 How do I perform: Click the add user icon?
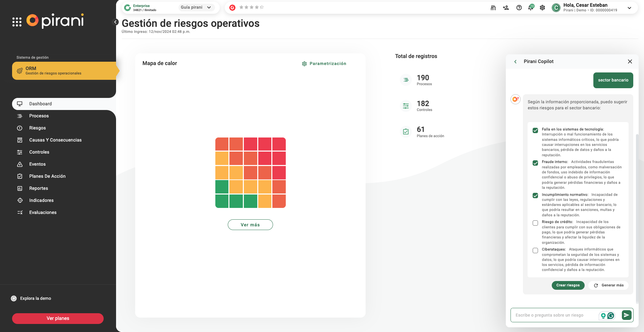click(506, 8)
